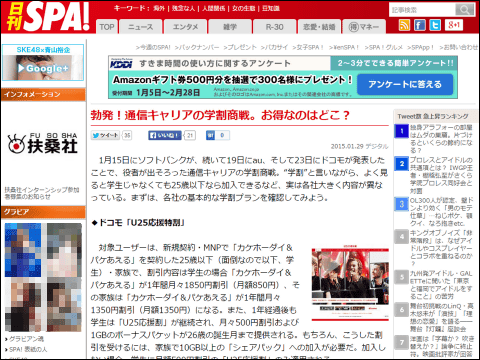Click the top-right gravure thumbnail
480x360 pixels.
(x=64, y=250)
